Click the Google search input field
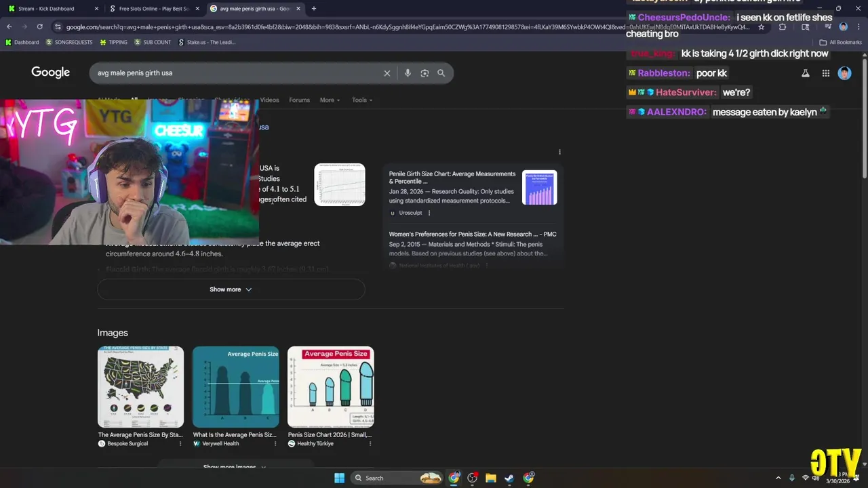 (x=237, y=73)
